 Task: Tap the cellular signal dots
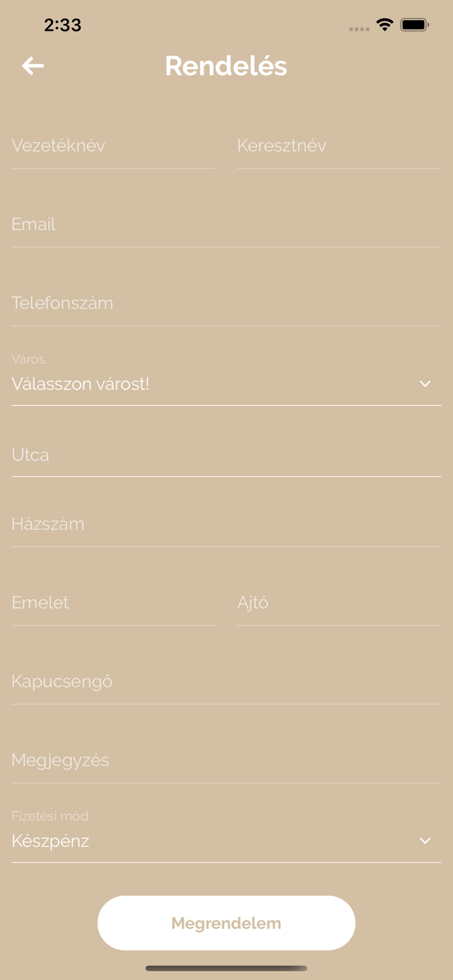click(x=359, y=29)
